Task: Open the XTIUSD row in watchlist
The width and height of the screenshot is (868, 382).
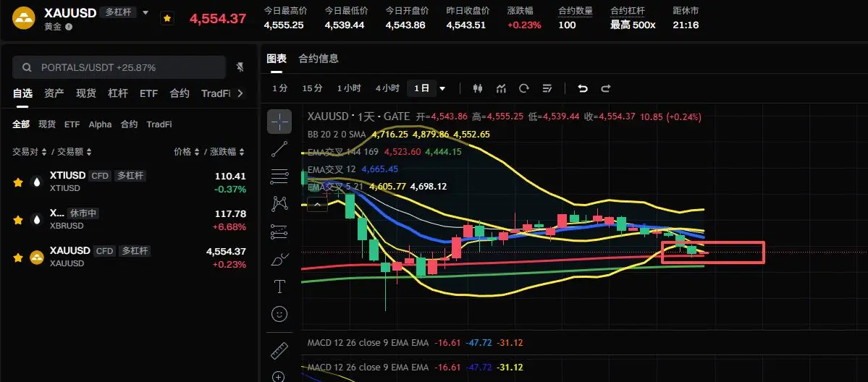Action: click(129, 182)
